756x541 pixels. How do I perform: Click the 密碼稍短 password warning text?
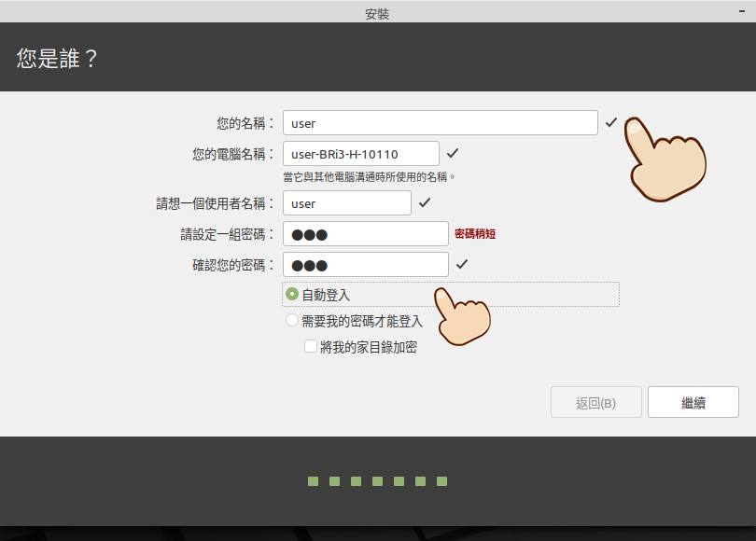coord(475,234)
